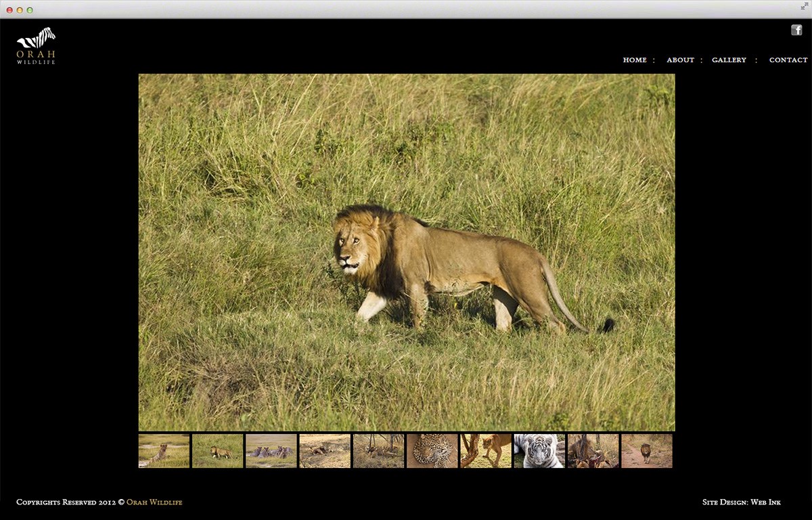The width and height of the screenshot is (812, 520).
Task: Select the curled-up leopard thumbnail
Action: (x=432, y=451)
